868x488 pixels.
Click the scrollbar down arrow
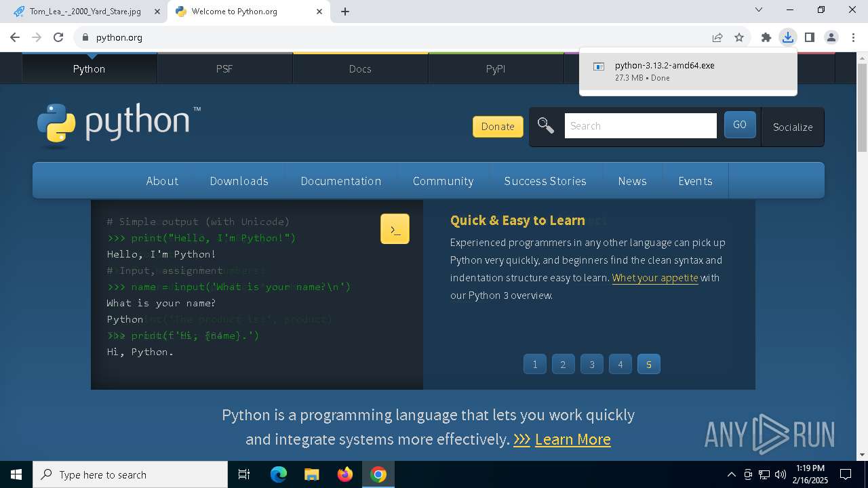point(862,455)
